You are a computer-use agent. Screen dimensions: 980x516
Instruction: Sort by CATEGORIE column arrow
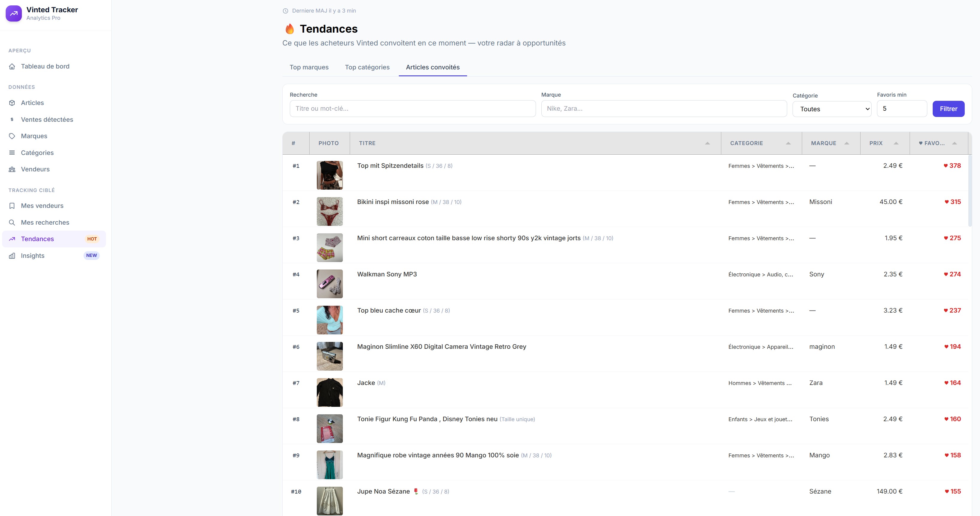pos(788,143)
